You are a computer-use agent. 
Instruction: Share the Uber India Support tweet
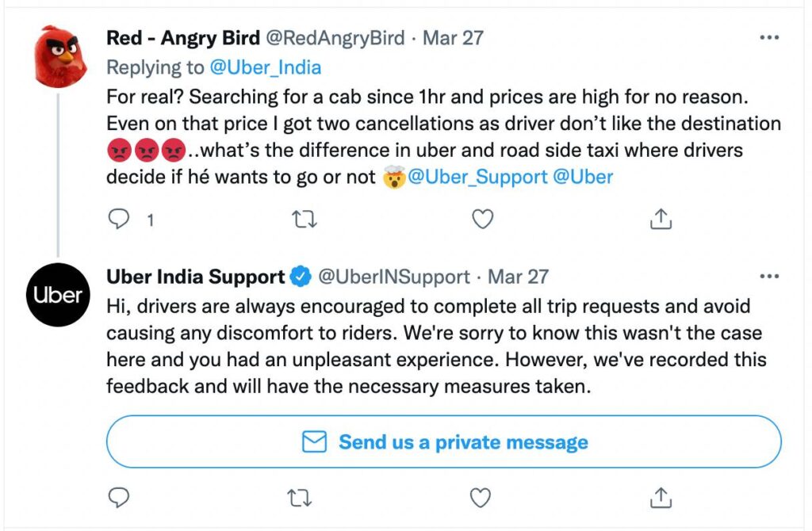click(661, 497)
